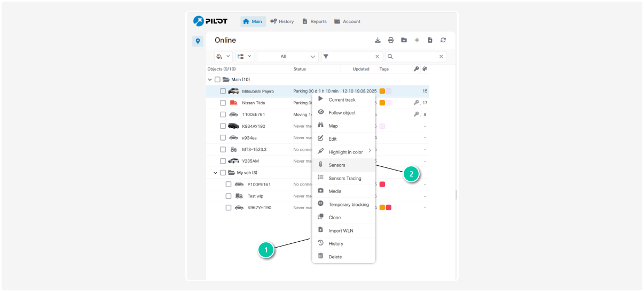Select Sensors from the context menu
644x292 pixels.
click(337, 165)
